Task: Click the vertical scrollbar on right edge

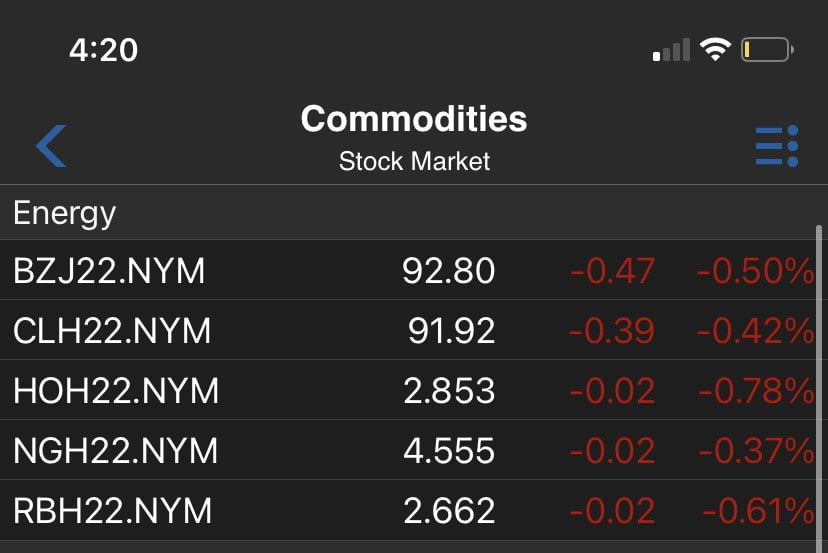Action: [x=820, y=380]
